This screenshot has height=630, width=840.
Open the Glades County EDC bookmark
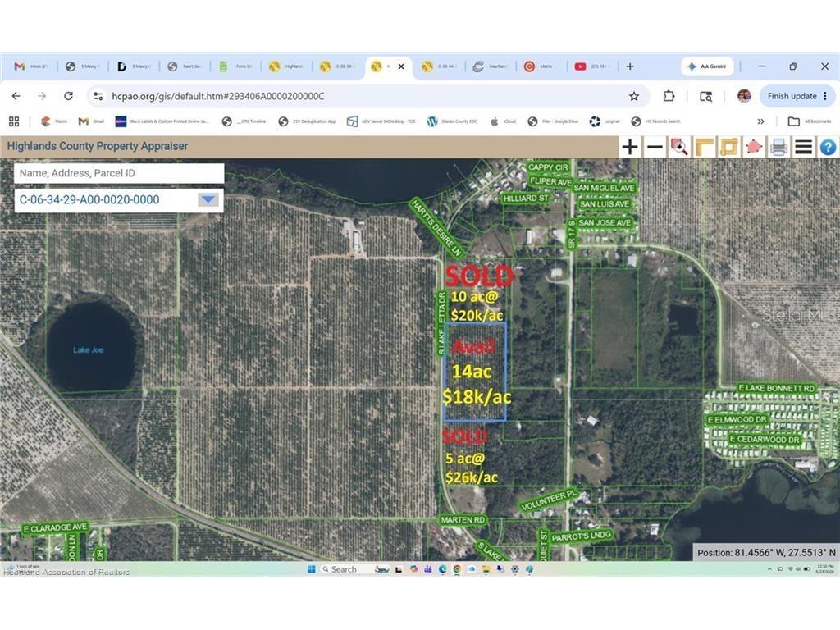point(452,121)
